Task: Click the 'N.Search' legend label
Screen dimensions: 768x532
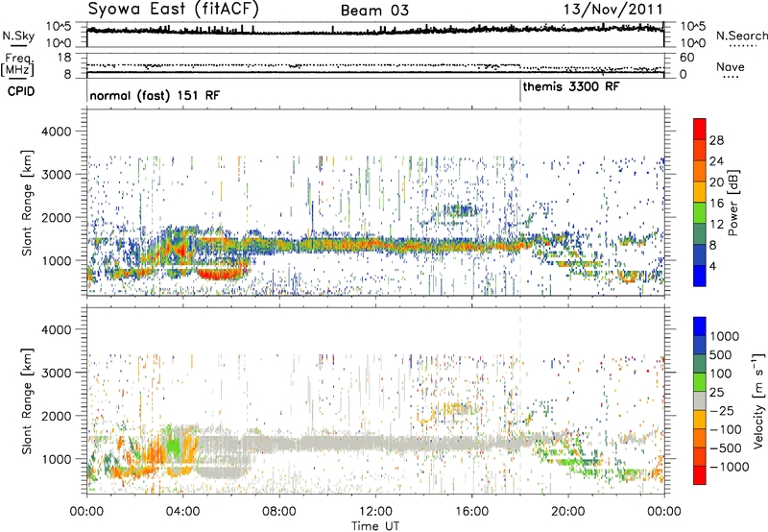Action: pos(741,36)
